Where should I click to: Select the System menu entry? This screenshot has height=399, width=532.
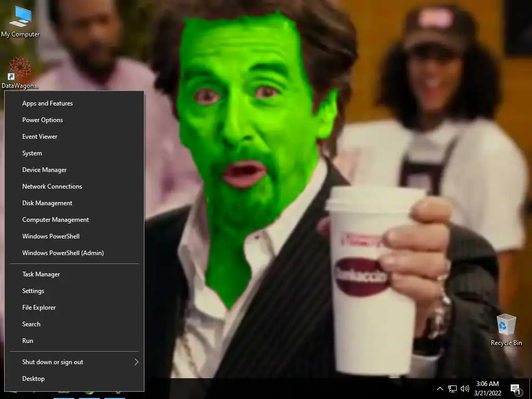(x=74, y=153)
